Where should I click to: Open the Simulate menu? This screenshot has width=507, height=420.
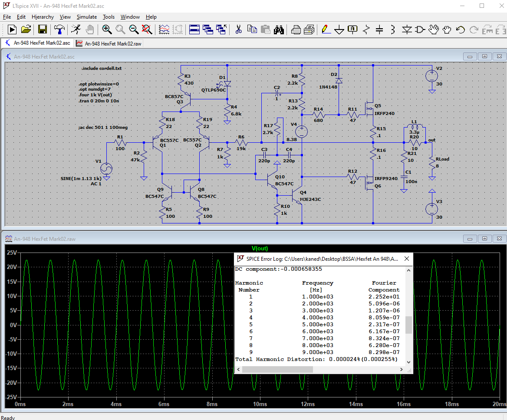[87, 17]
